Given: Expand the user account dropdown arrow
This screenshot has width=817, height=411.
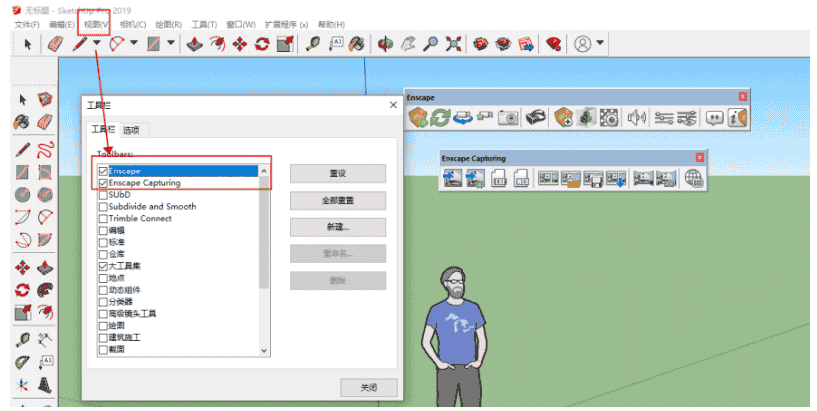Looking at the screenshot, I should click(x=599, y=44).
